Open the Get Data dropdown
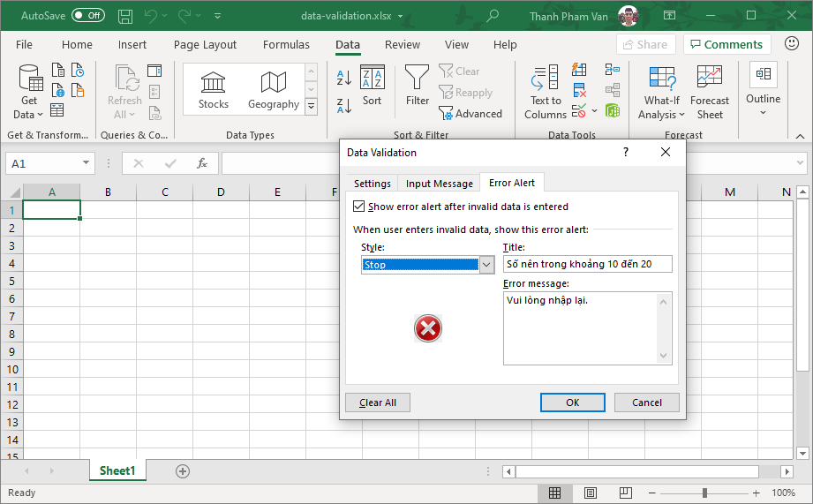 point(29,92)
